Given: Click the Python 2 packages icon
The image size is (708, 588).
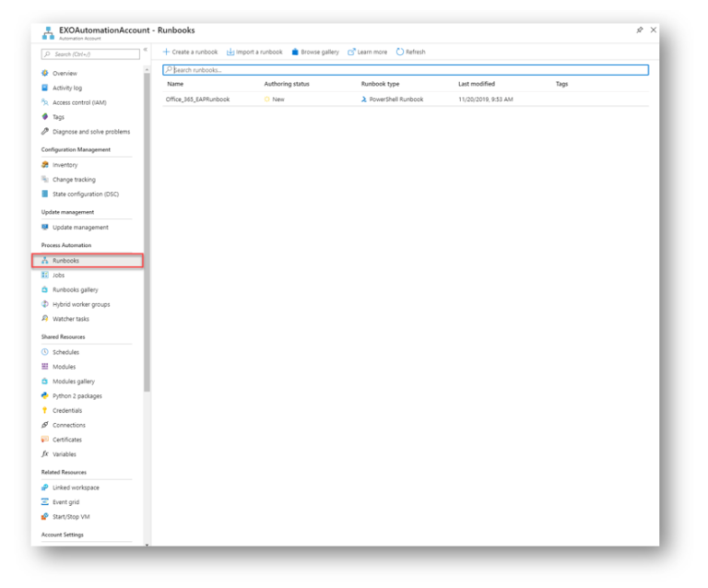Looking at the screenshot, I should 44,395.
